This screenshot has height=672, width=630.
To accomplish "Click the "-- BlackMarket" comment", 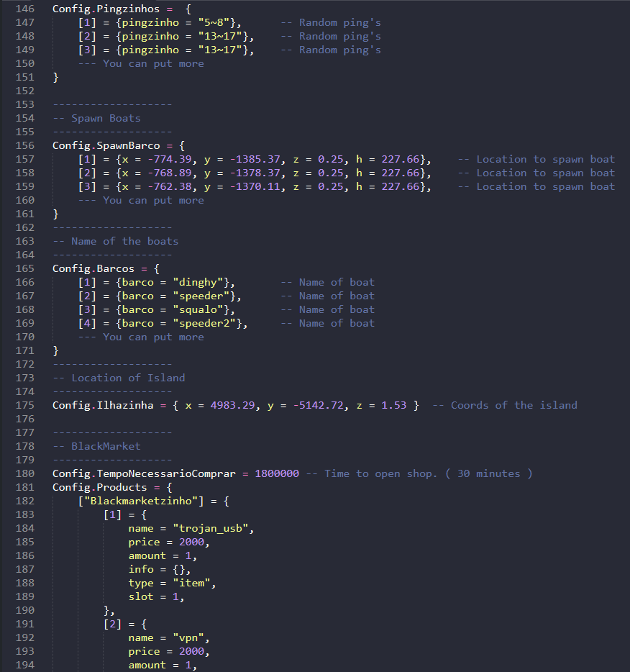I will (x=97, y=447).
